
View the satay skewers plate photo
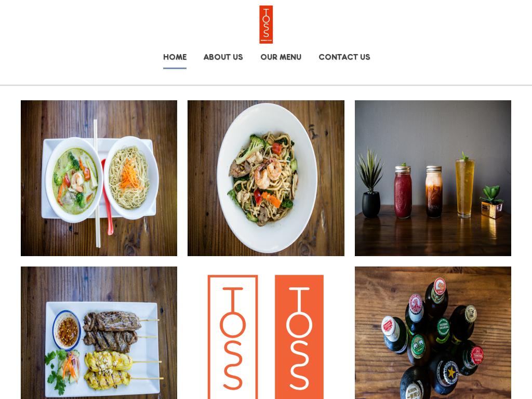pos(99,333)
